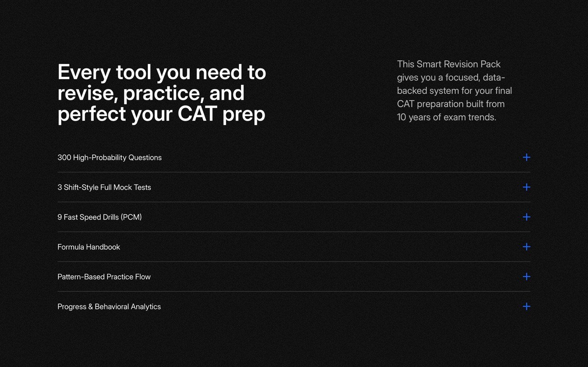Click the 'perfect your CAT prep' heading line
The height and width of the screenshot is (367, 588).
161,114
